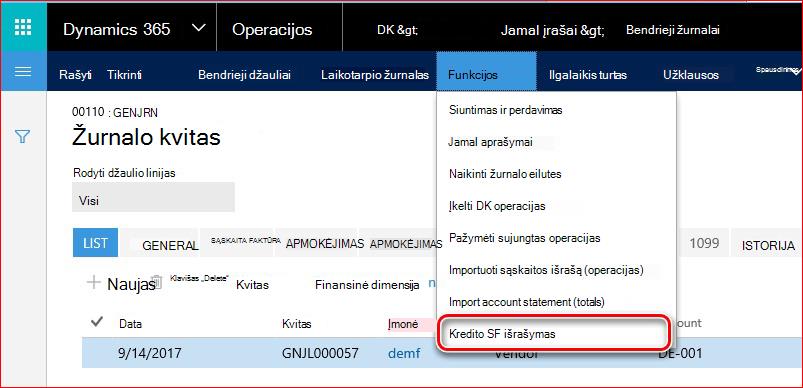Toggle the hamburger navigation pane icon

point(23,71)
